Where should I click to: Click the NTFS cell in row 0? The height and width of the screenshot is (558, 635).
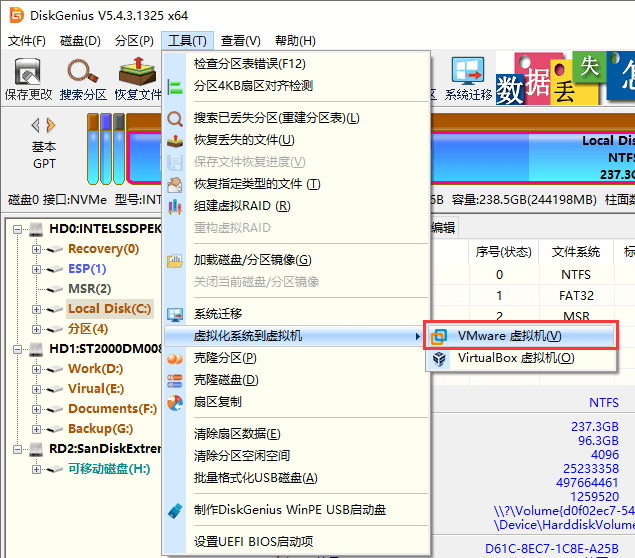tap(576, 275)
